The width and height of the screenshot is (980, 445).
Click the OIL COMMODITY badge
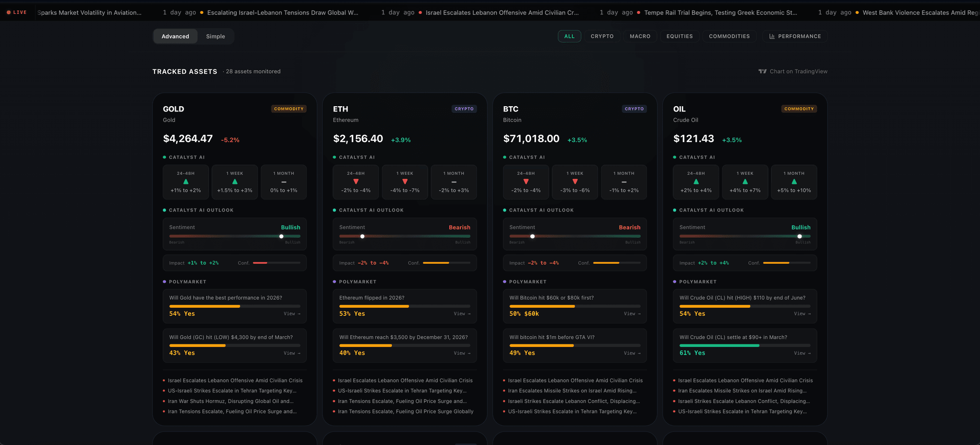pos(799,109)
